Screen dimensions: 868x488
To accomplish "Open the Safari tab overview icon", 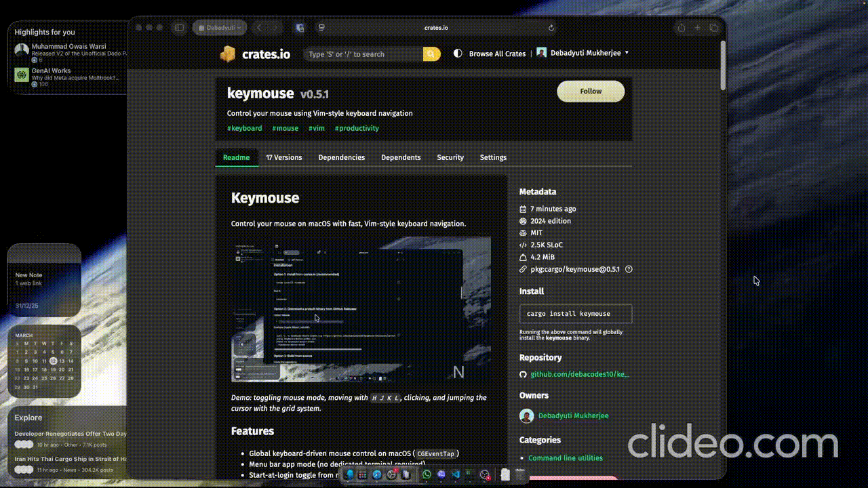I will tap(713, 28).
